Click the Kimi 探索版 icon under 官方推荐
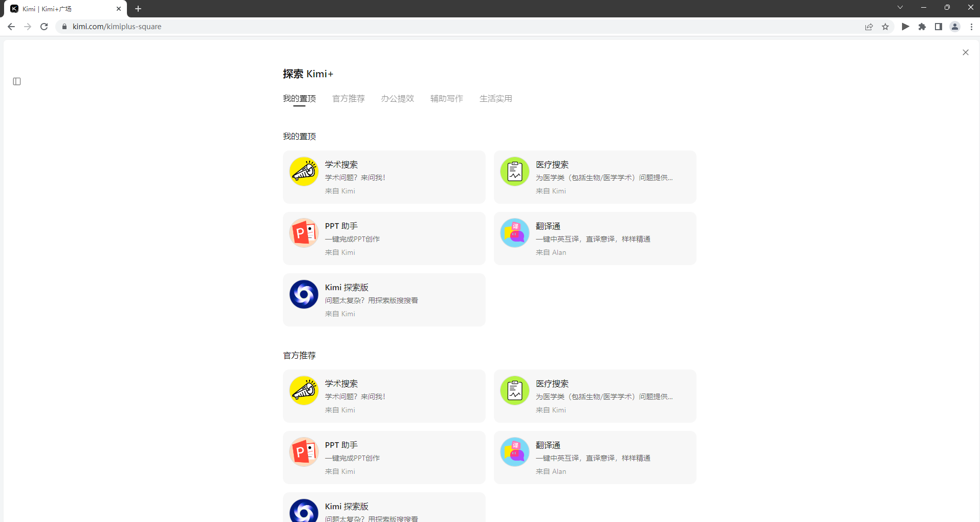The height and width of the screenshot is (522, 980). (304, 510)
